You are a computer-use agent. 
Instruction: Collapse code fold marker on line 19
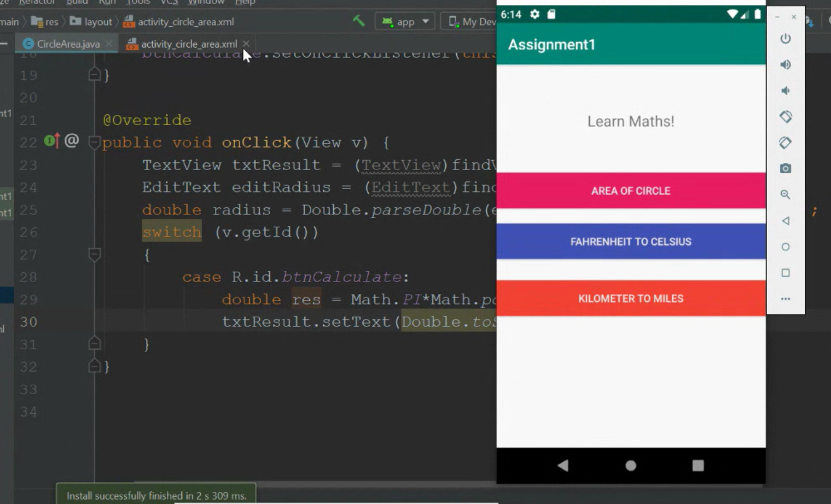pyautogui.click(x=94, y=75)
